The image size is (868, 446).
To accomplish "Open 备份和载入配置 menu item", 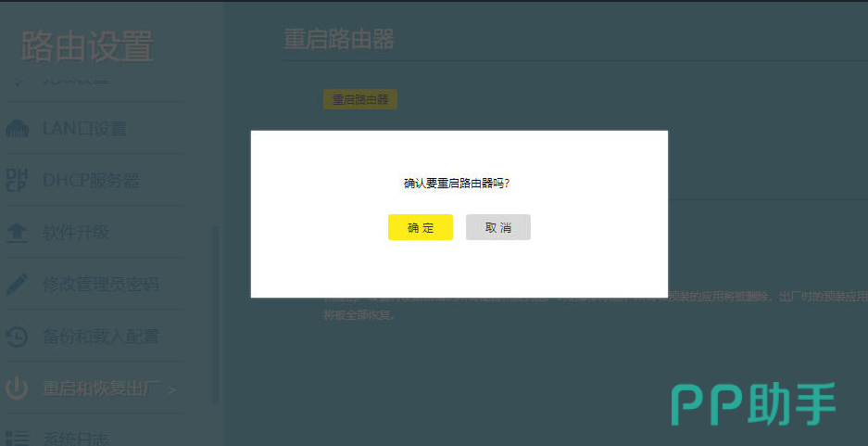I will click(x=101, y=337).
